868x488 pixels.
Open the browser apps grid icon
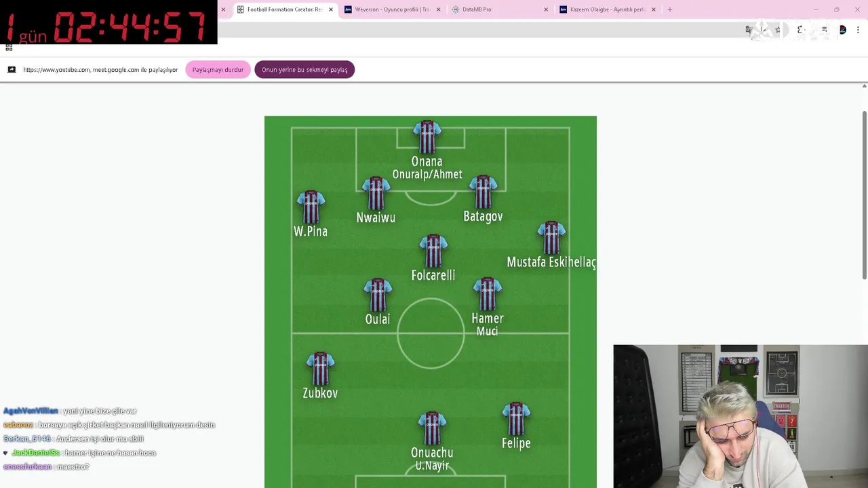(x=9, y=47)
